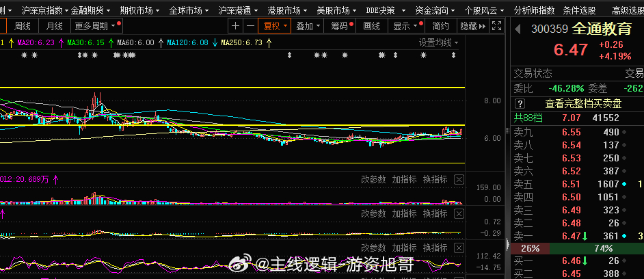
Task: Click the cyan diamond beside 卖一 volume 361
Action: point(625,236)
